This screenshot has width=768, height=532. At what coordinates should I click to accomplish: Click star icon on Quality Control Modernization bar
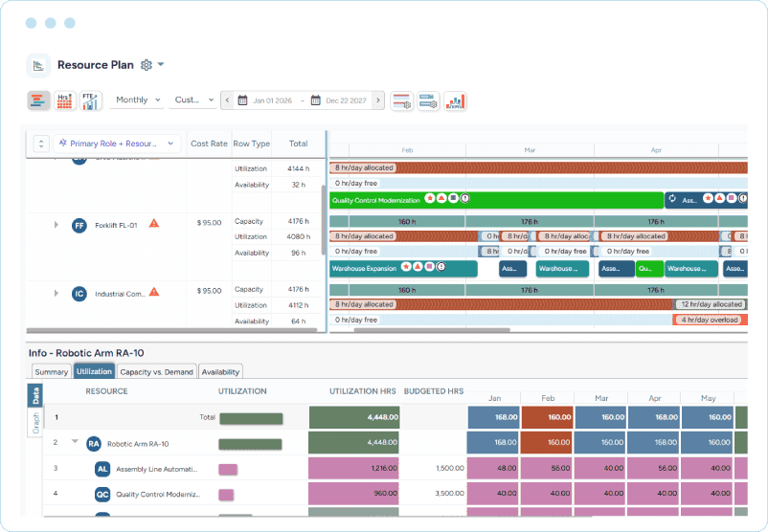430,198
